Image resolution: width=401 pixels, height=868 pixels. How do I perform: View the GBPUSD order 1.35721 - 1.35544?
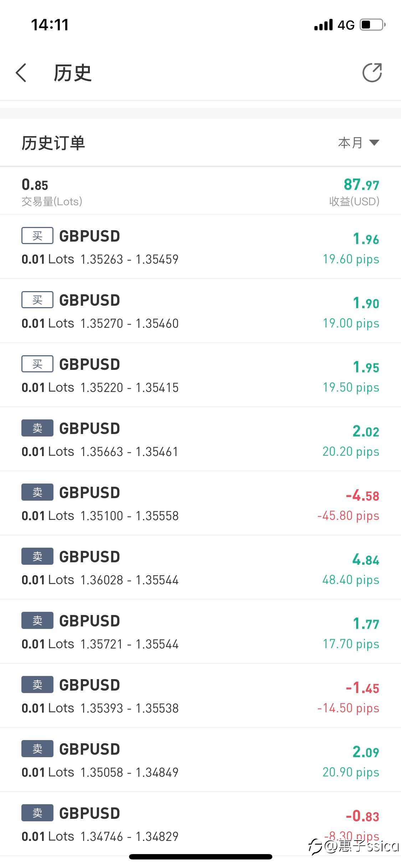tap(200, 632)
